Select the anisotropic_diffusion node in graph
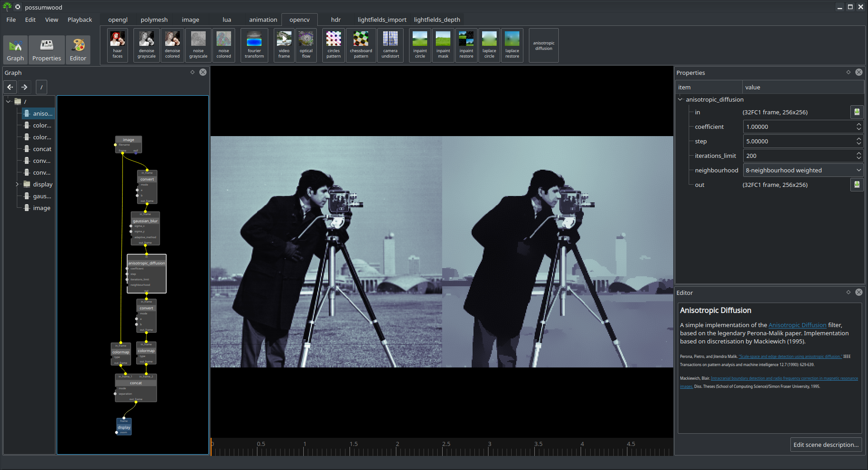This screenshot has width=868, height=470. [147, 274]
